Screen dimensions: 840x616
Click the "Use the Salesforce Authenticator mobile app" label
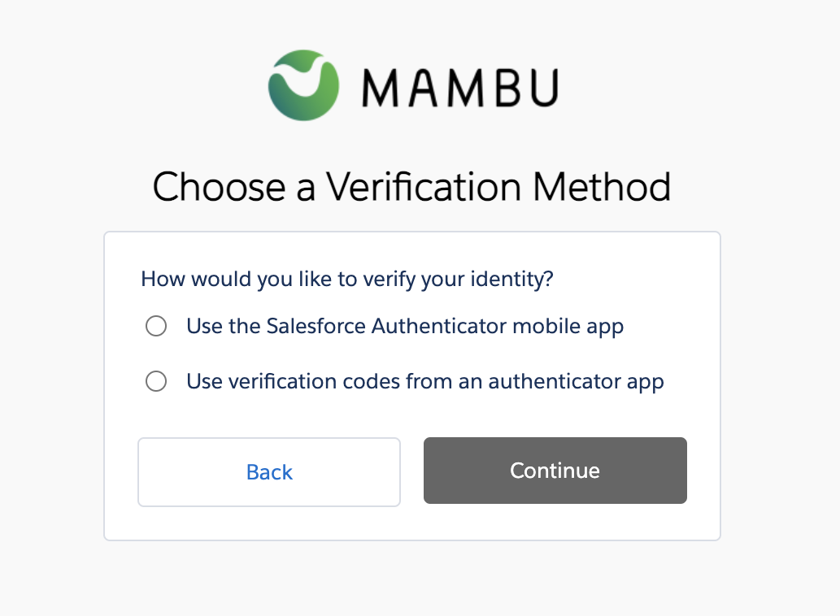coord(405,327)
